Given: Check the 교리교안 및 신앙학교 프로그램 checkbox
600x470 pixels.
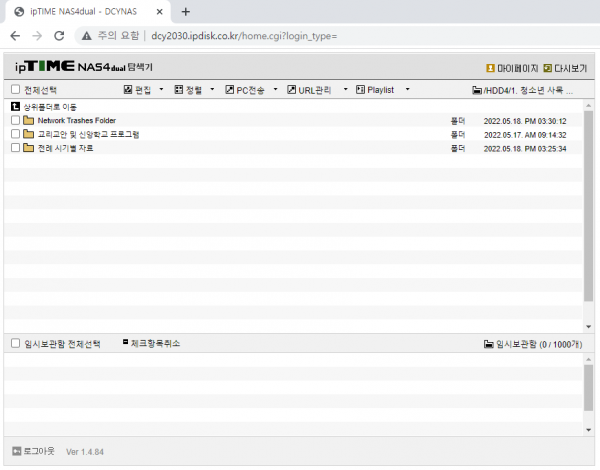Looking at the screenshot, I should coord(15,134).
